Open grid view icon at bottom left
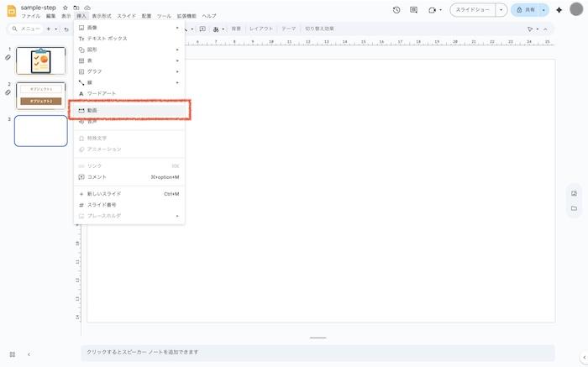 point(13,354)
